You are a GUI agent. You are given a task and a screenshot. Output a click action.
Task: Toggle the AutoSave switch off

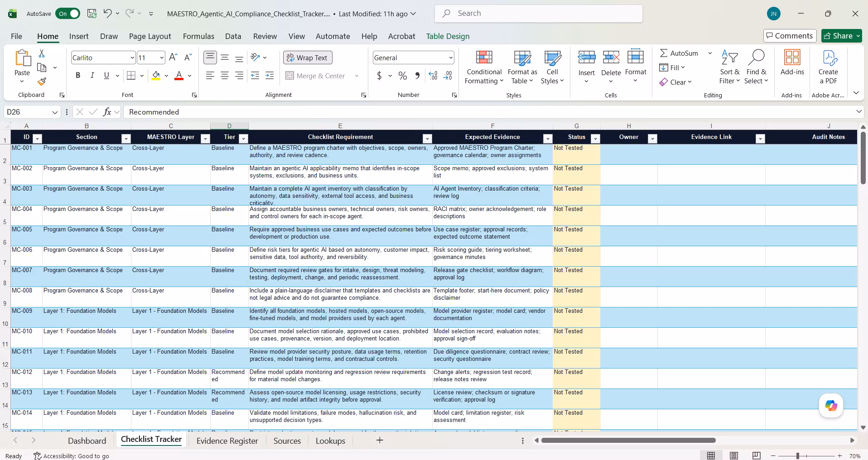tap(68, 14)
